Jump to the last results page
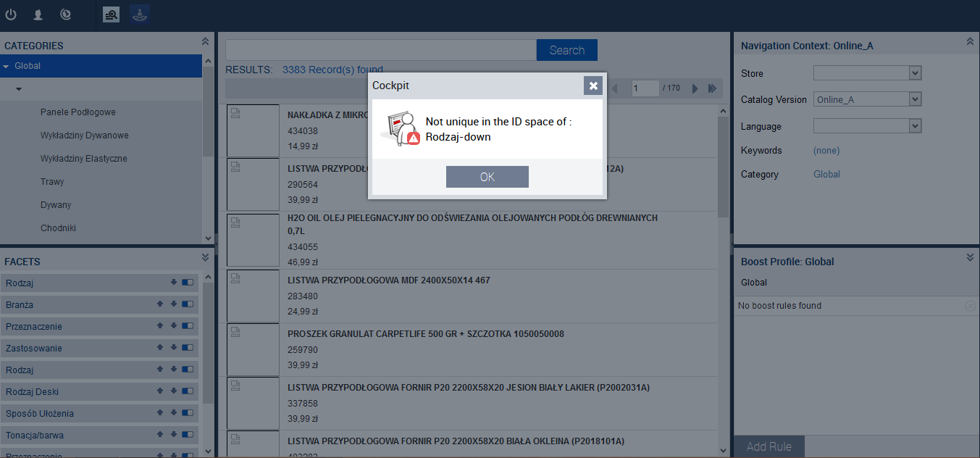Image resolution: width=980 pixels, height=458 pixels. pos(712,88)
